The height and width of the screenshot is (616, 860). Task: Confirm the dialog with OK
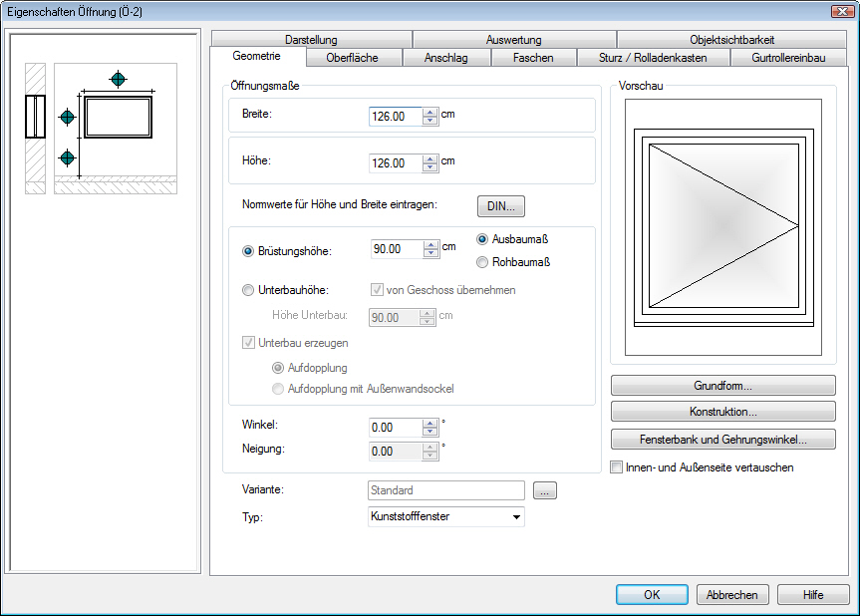tap(652, 595)
